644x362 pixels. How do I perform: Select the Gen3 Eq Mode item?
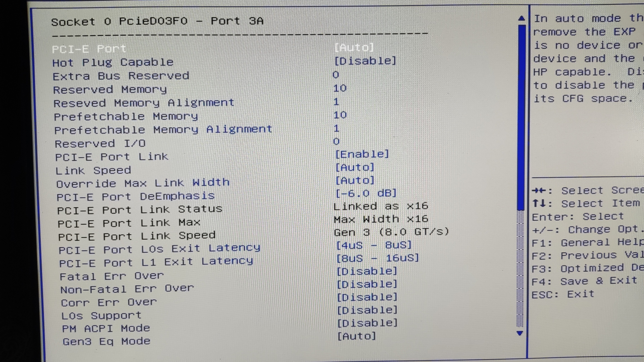pyautogui.click(x=106, y=342)
